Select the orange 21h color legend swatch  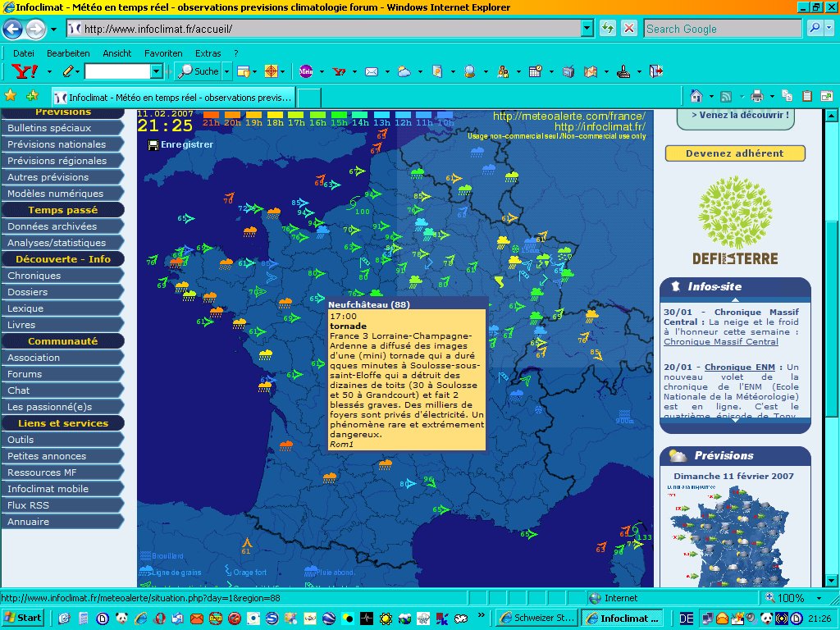(x=211, y=116)
